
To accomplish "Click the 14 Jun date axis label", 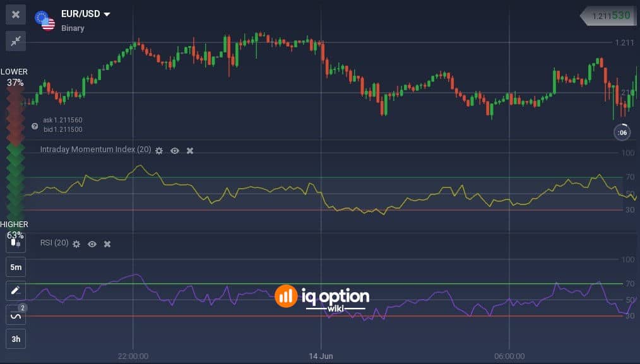I will coord(321,356).
